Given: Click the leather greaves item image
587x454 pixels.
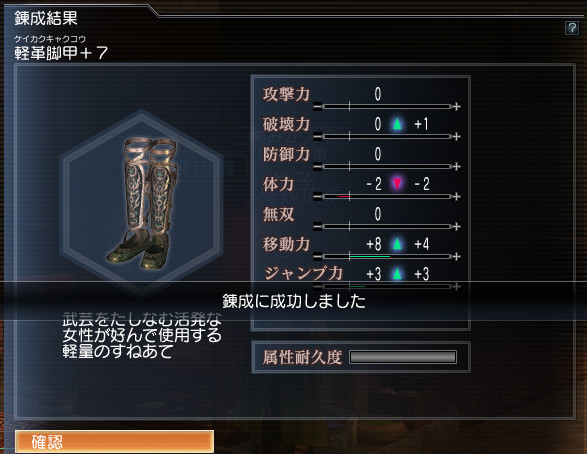Looking at the screenshot, I should pos(142,203).
